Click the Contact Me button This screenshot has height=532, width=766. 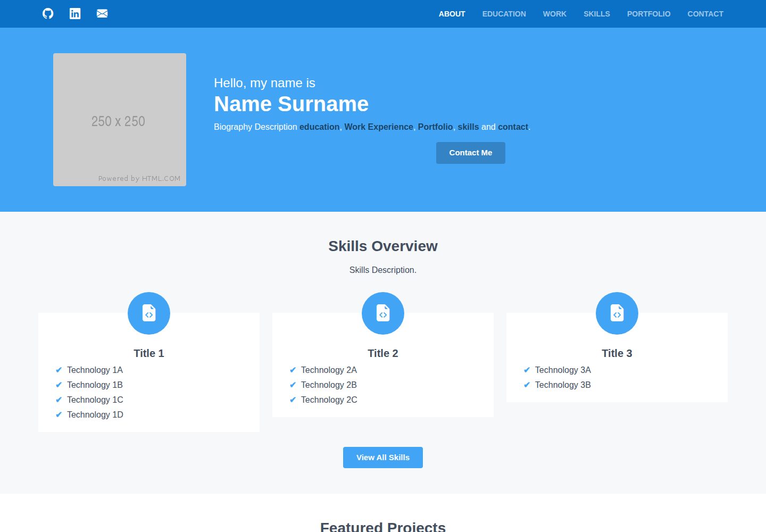[x=471, y=153]
